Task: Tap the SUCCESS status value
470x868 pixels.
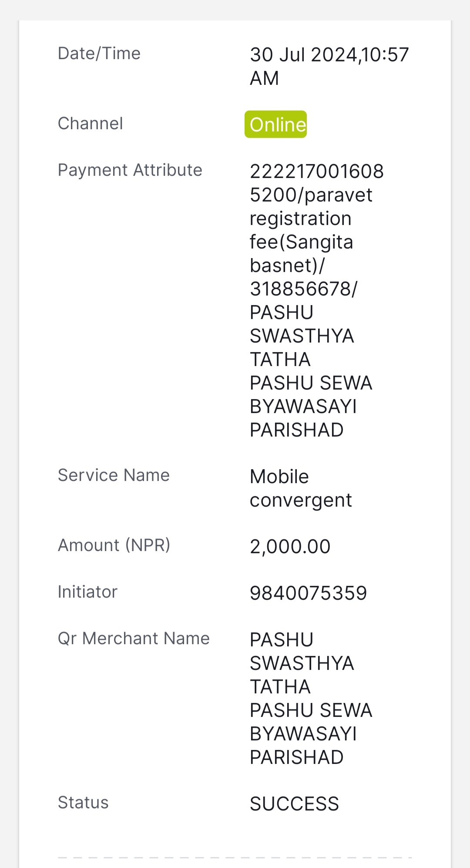Action: tap(294, 804)
